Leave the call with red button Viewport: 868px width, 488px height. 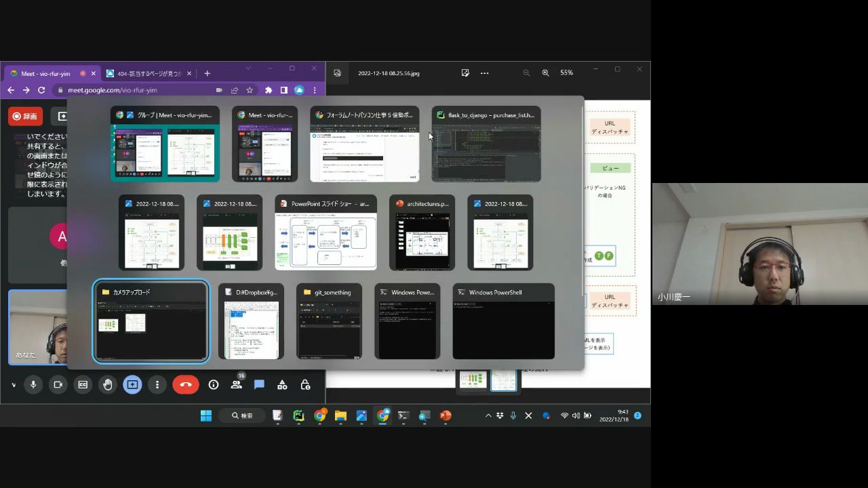tap(185, 384)
